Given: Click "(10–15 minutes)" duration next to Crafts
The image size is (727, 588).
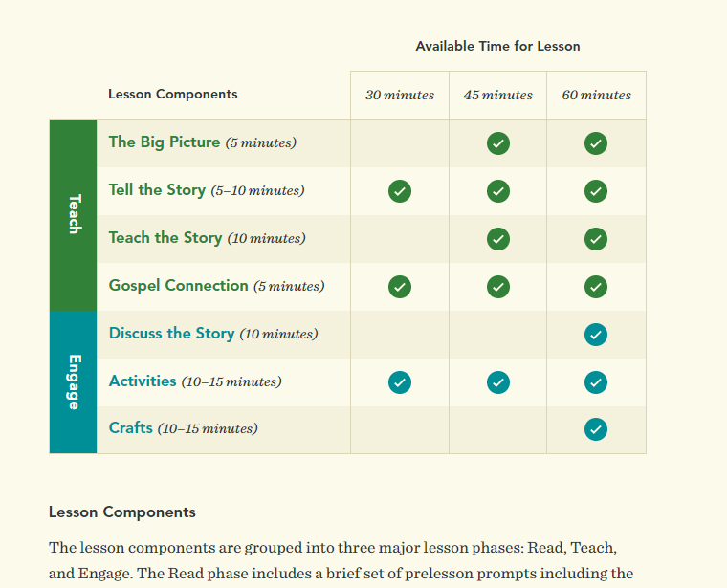Looking at the screenshot, I should coord(208,428).
